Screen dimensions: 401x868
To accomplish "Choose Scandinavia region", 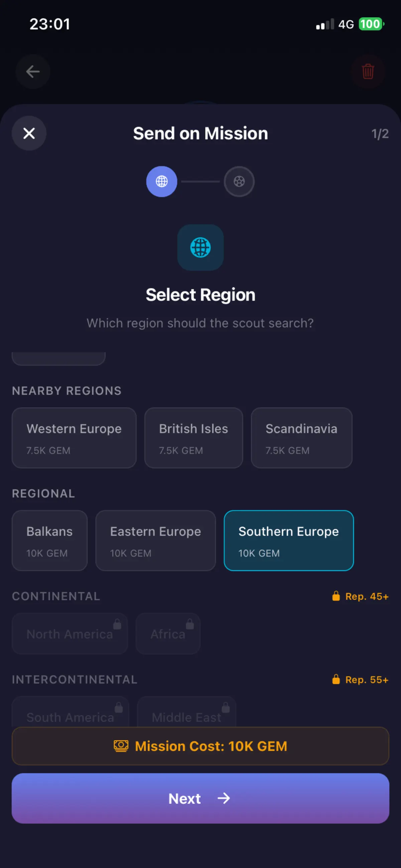I will pyautogui.click(x=302, y=438).
